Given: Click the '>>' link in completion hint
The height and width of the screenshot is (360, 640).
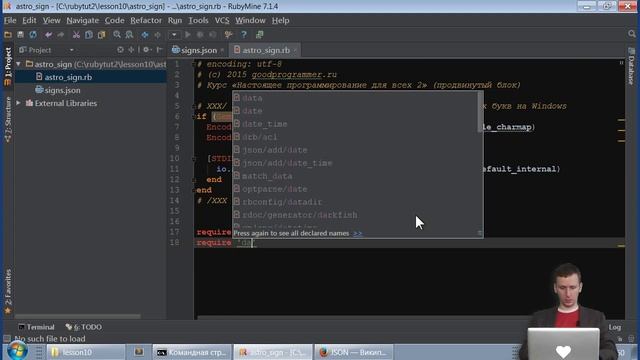Looking at the screenshot, I should point(358,233).
